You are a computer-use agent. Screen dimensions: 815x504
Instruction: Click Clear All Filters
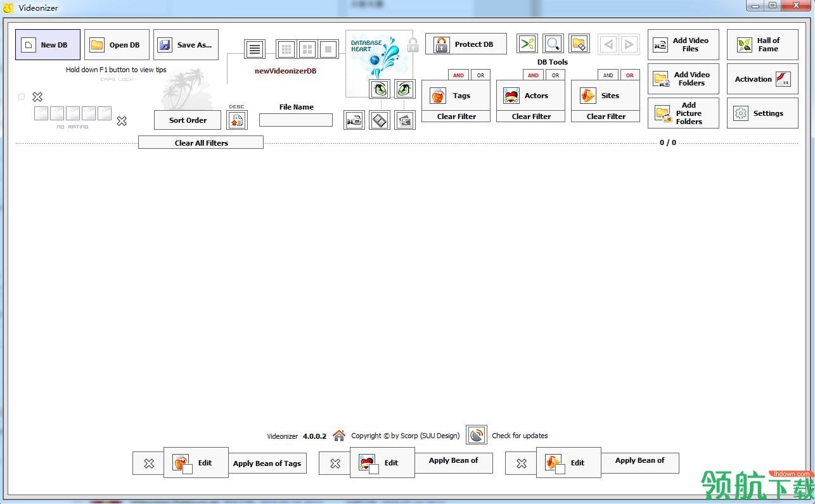coord(201,142)
